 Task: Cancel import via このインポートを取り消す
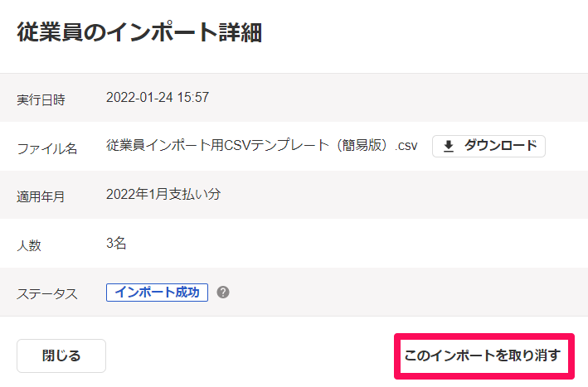pyautogui.click(x=484, y=356)
